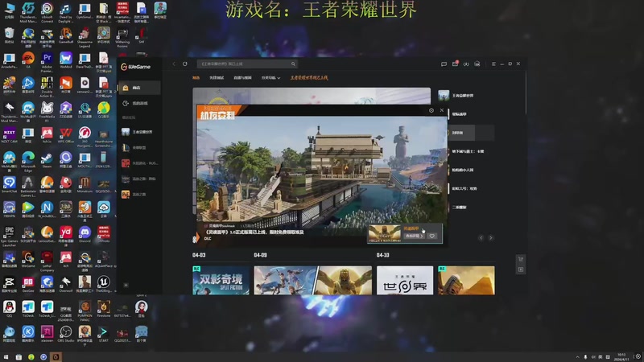The width and height of the screenshot is (644, 362).
Task: Open the WeGame hamburger menu
Action: click(493, 64)
